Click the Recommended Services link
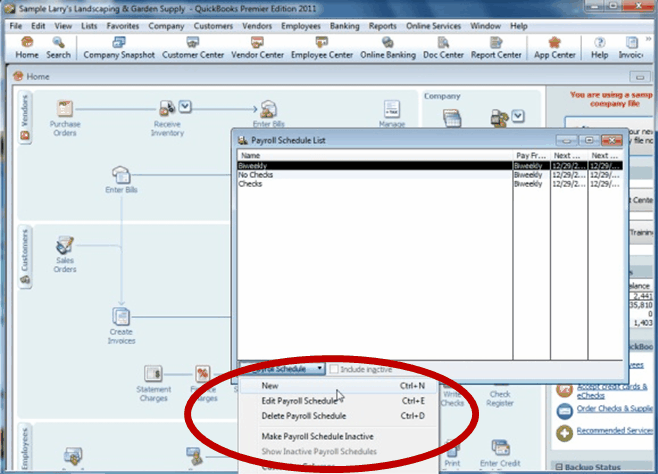 pos(614,431)
